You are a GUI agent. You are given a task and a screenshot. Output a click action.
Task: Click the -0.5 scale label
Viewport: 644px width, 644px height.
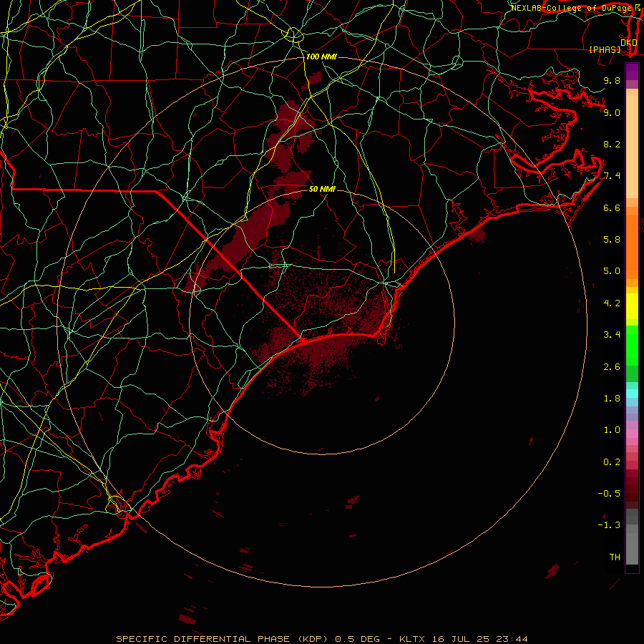pos(609,494)
